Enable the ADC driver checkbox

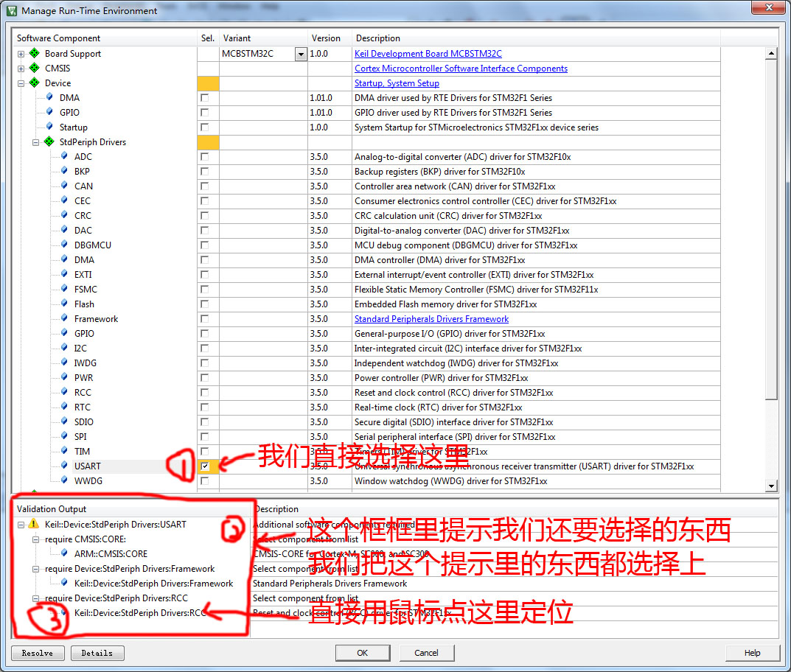[x=204, y=157]
